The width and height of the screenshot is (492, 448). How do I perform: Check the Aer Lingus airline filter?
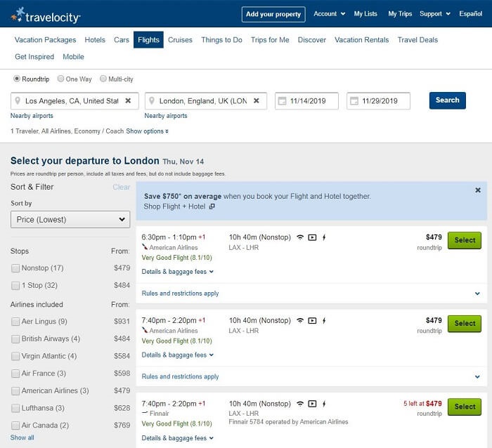15,322
